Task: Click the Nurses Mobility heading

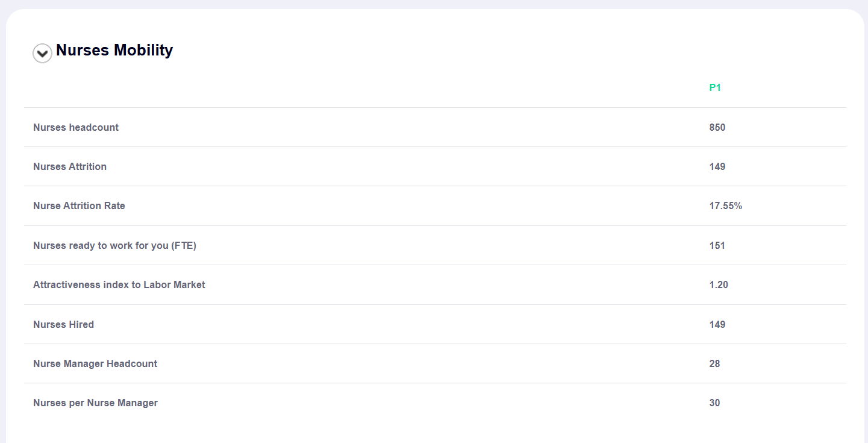Action: click(x=114, y=50)
